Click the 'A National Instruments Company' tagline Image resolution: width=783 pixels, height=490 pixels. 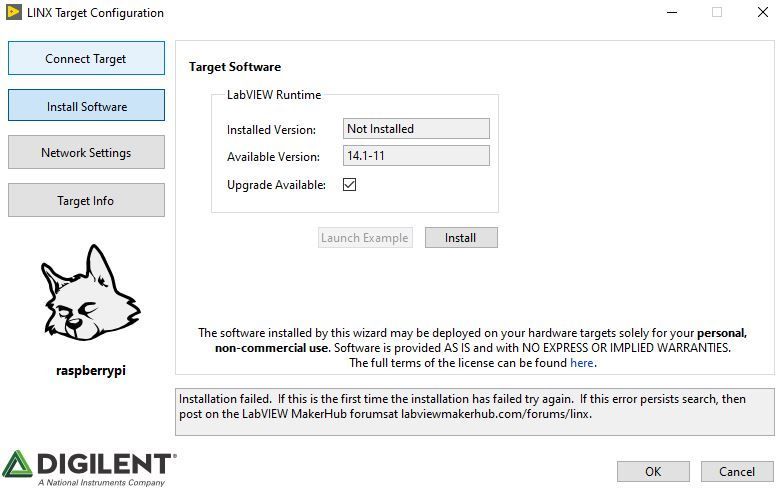pyautogui.click(x=101, y=483)
